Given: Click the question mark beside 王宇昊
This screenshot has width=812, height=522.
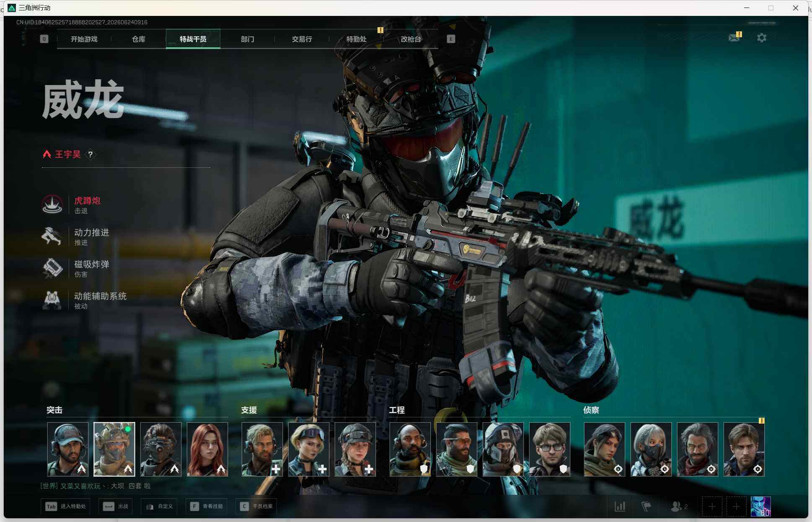Looking at the screenshot, I should [x=90, y=154].
